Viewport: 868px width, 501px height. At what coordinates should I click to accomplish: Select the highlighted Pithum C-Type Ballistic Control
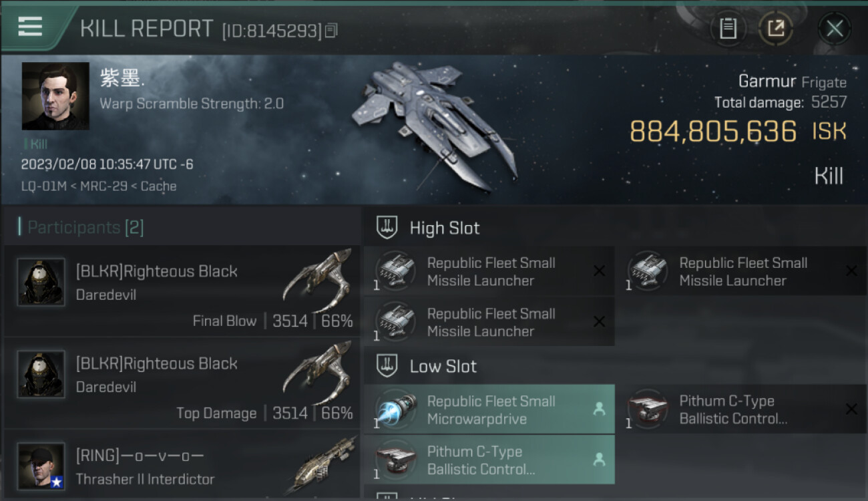point(489,460)
